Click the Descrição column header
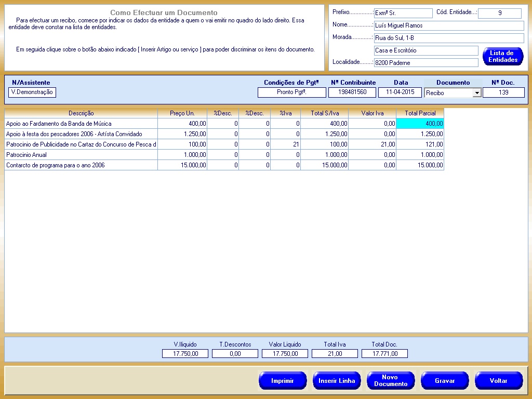532x399 pixels. click(x=81, y=113)
